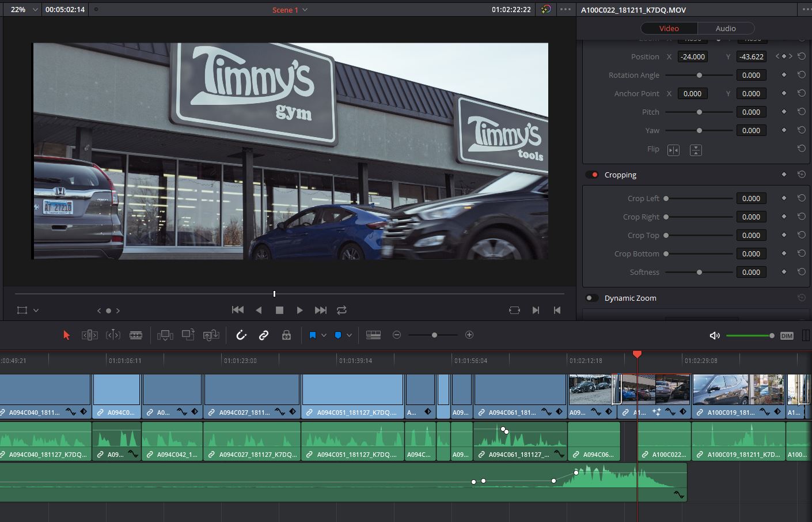The height and width of the screenshot is (522, 812).
Task: Edit the Position Y value field
Action: point(752,56)
